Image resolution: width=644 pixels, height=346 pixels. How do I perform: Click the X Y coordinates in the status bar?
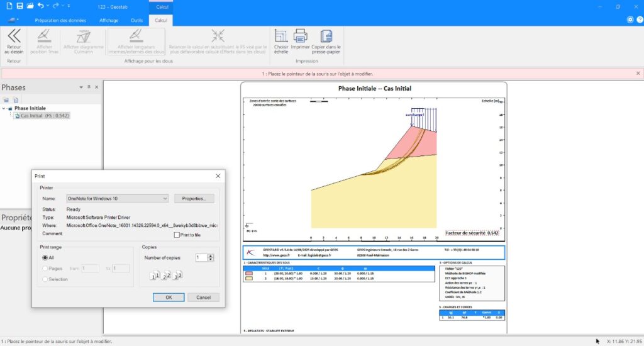click(x=624, y=342)
